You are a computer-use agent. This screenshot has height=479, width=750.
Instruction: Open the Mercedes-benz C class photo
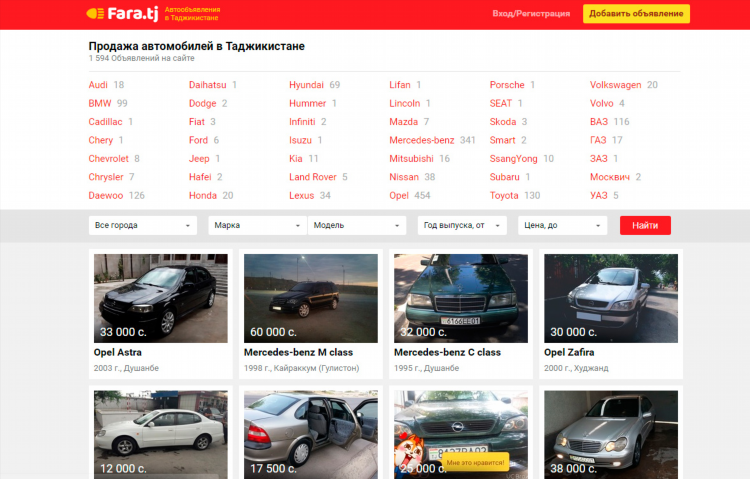(x=461, y=298)
